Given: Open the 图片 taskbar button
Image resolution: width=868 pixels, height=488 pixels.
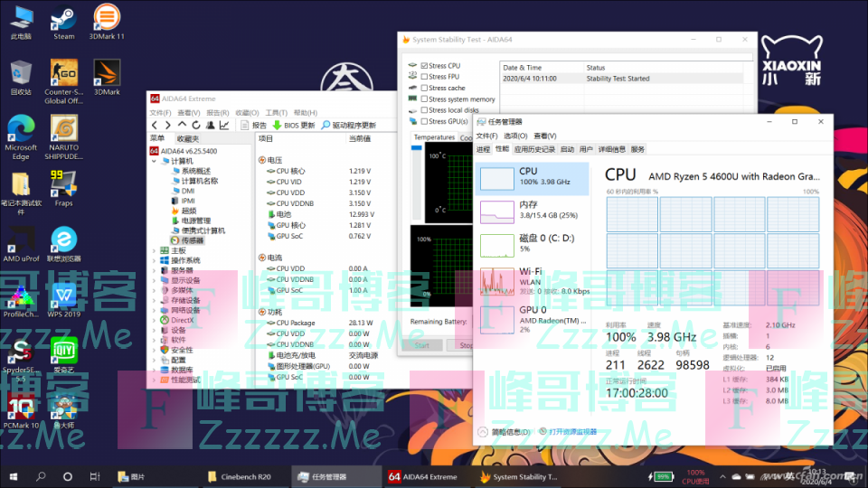Looking at the screenshot, I should coord(132,476).
